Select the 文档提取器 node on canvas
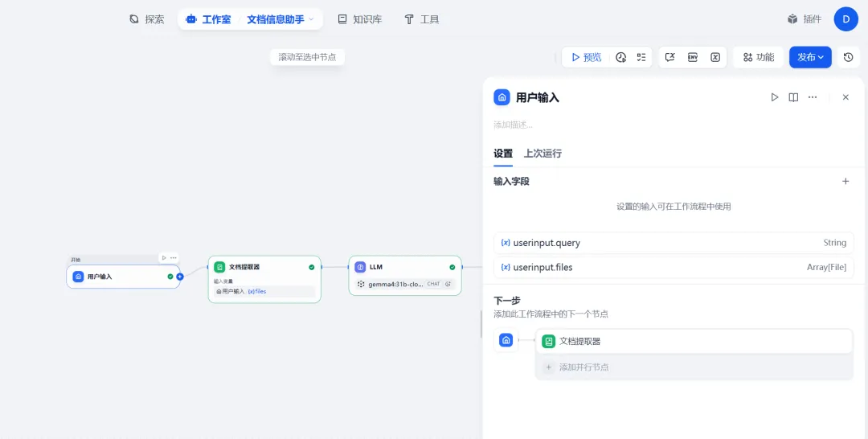This screenshot has height=439, width=868. click(264, 279)
